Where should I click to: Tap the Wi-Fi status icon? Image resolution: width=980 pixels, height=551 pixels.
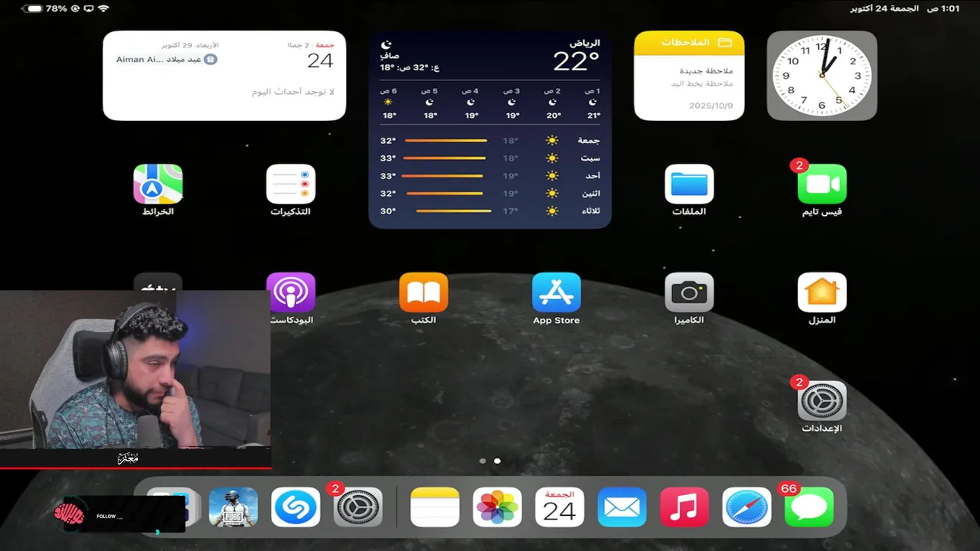(x=103, y=8)
